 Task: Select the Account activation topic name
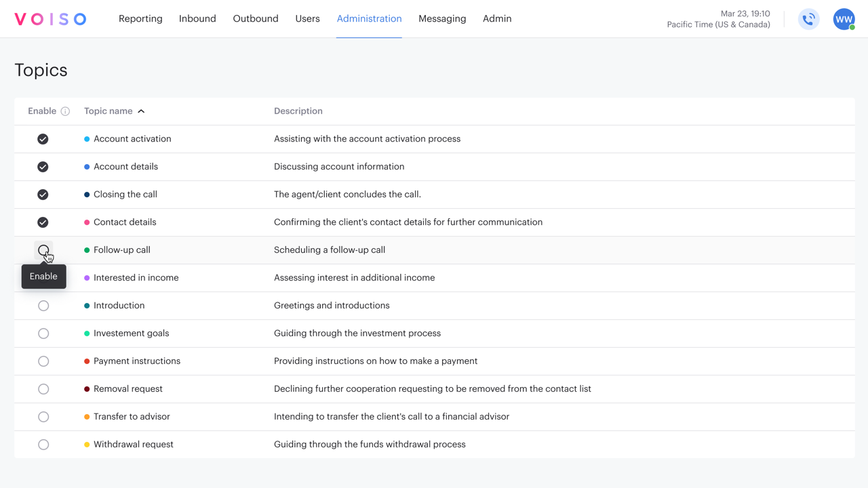point(132,139)
